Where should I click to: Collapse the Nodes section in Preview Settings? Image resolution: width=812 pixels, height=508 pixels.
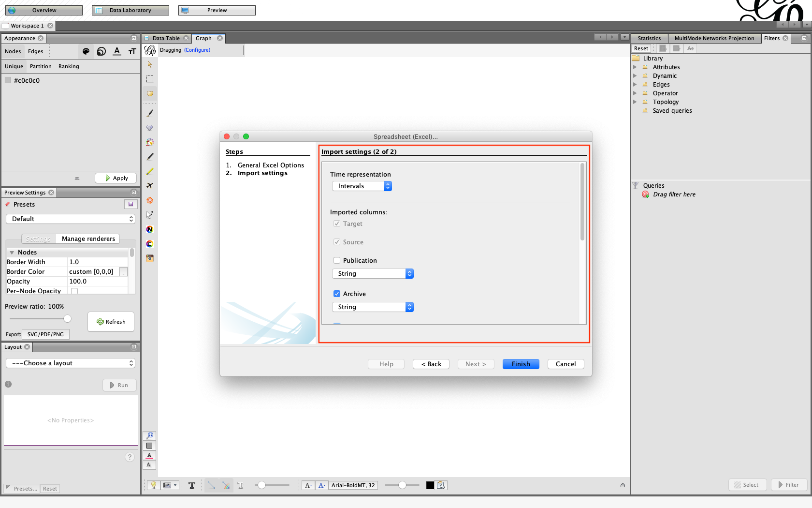coord(12,253)
